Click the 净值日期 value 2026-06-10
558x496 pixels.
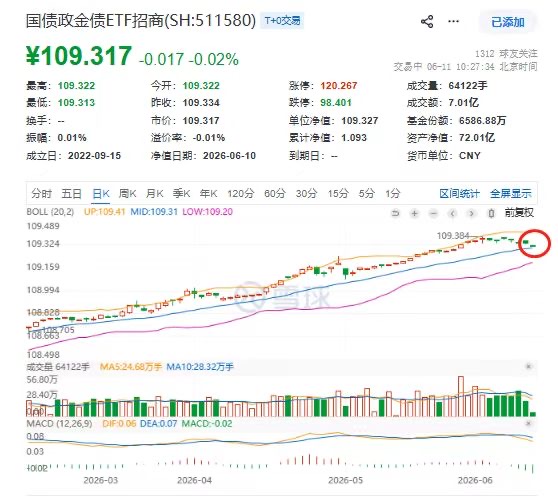[229, 155]
